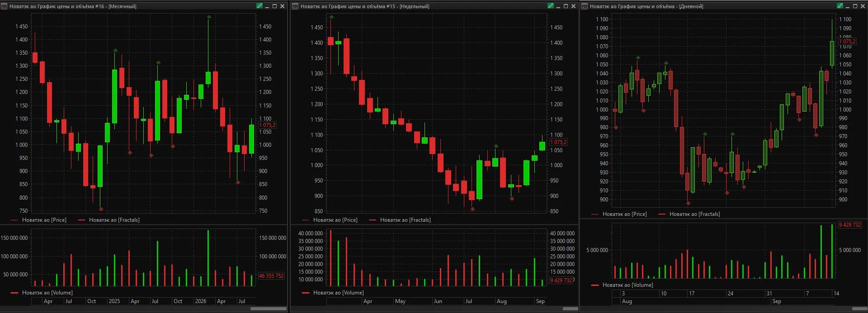Viewport: 868px width, 313px height.
Task: Open the chart icon menu of the Дневной window
Action: click(585, 6)
